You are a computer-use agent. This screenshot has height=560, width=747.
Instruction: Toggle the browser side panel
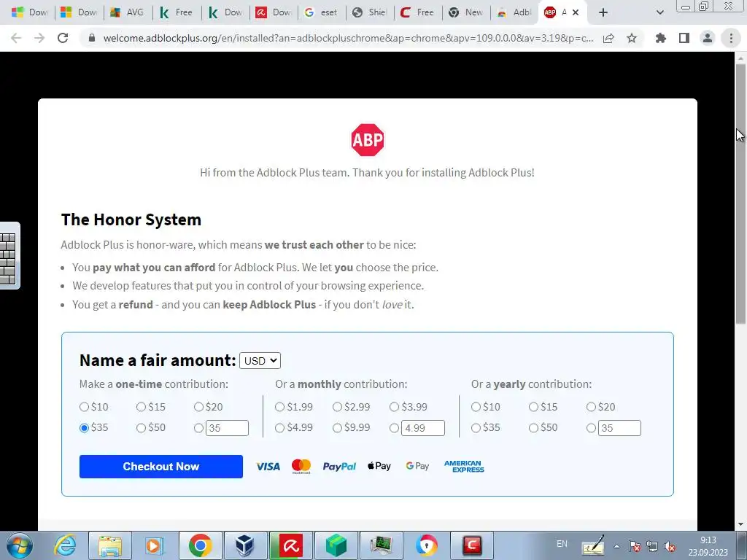pyautogui.click(x=684, y=38)
